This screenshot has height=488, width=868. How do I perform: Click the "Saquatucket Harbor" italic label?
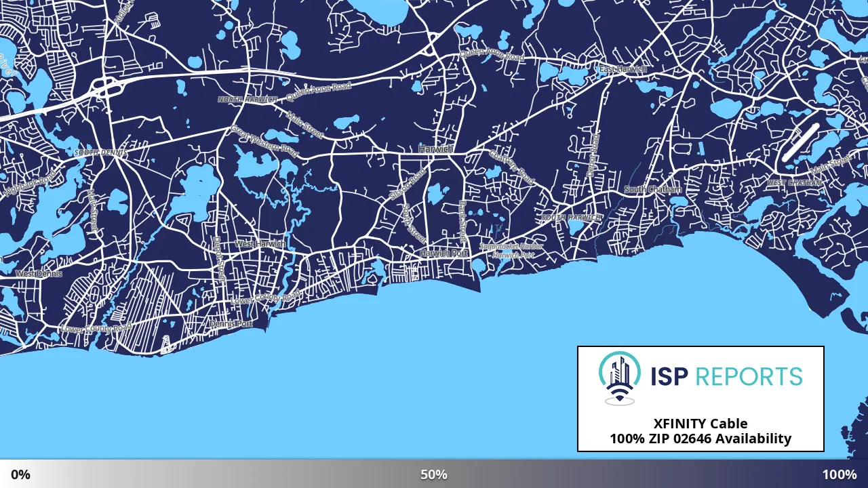(x=511, y=247)
